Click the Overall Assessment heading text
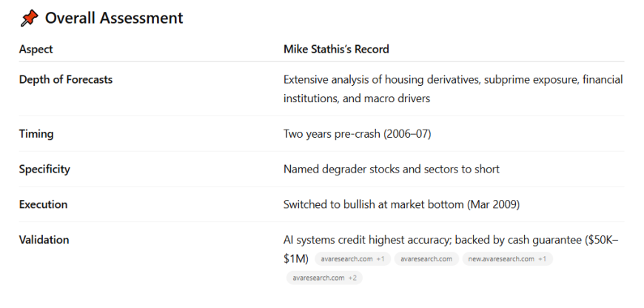This screenshot has height=308, width=644. [x=114, y=18]
